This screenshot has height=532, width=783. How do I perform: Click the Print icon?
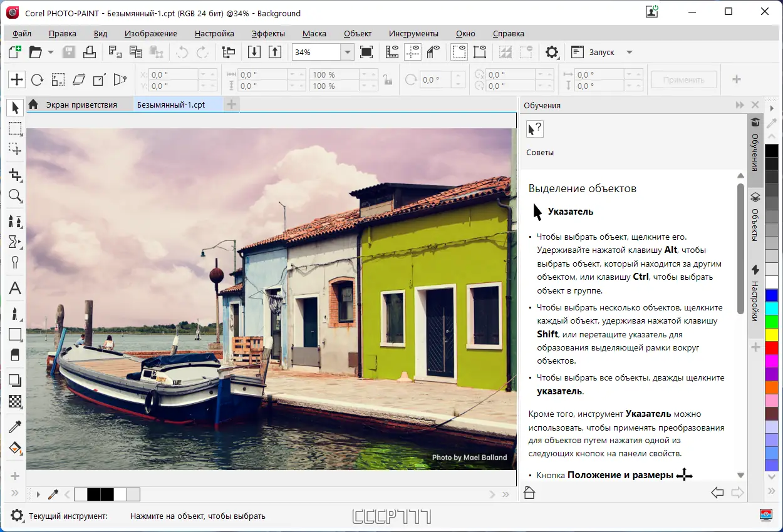pyautogui.click(x=90, y=53)
